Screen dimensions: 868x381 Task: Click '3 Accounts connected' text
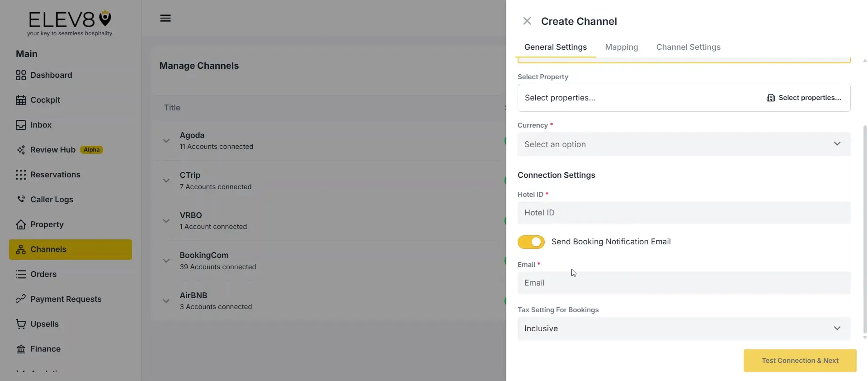click(x=216, y=307)
